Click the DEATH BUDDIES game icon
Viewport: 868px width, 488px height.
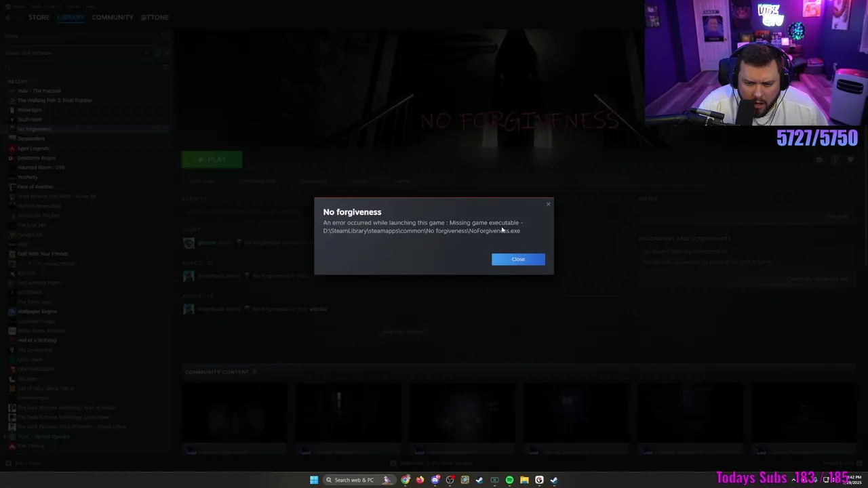12,369
